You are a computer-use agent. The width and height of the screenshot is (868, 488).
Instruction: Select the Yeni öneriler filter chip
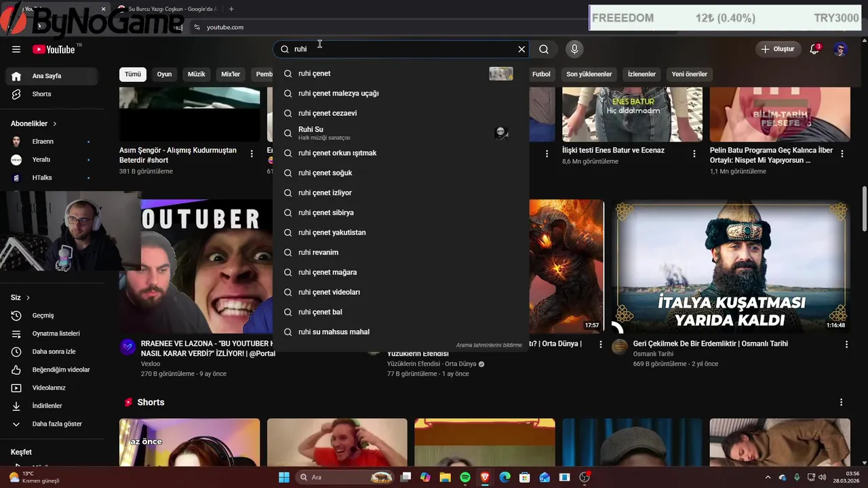click(690, 74)
